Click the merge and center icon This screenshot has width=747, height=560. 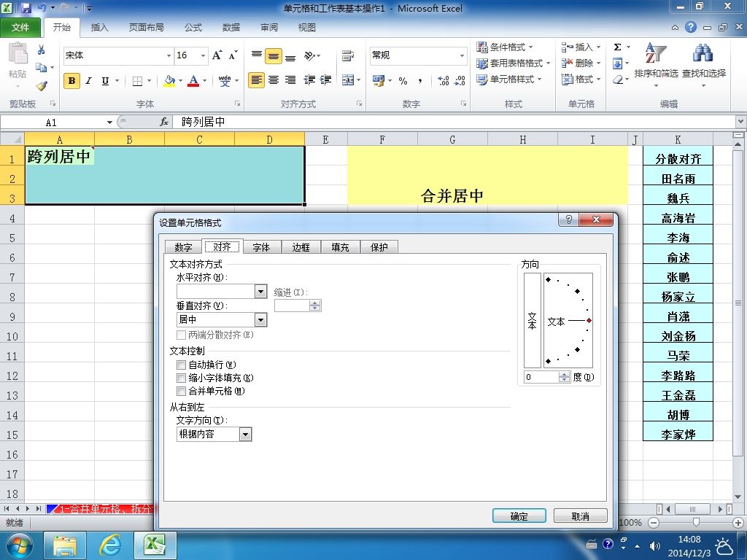coord(348,80)
